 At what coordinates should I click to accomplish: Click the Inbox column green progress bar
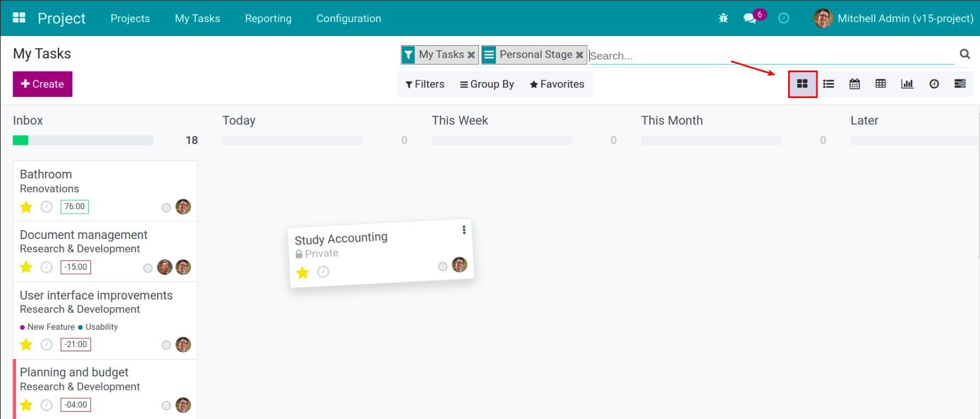[x=20, y=140]
